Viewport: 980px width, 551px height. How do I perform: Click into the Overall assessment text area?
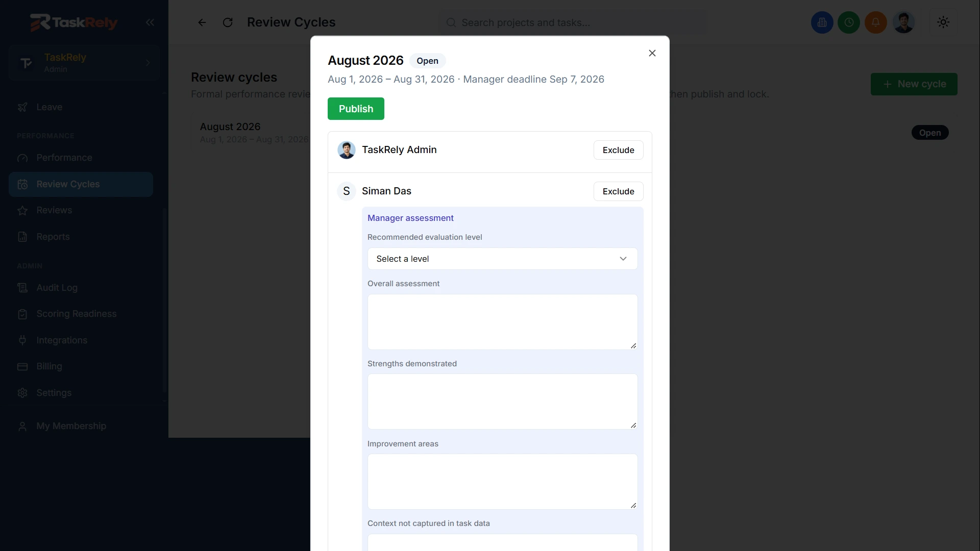tap(502, 322)
